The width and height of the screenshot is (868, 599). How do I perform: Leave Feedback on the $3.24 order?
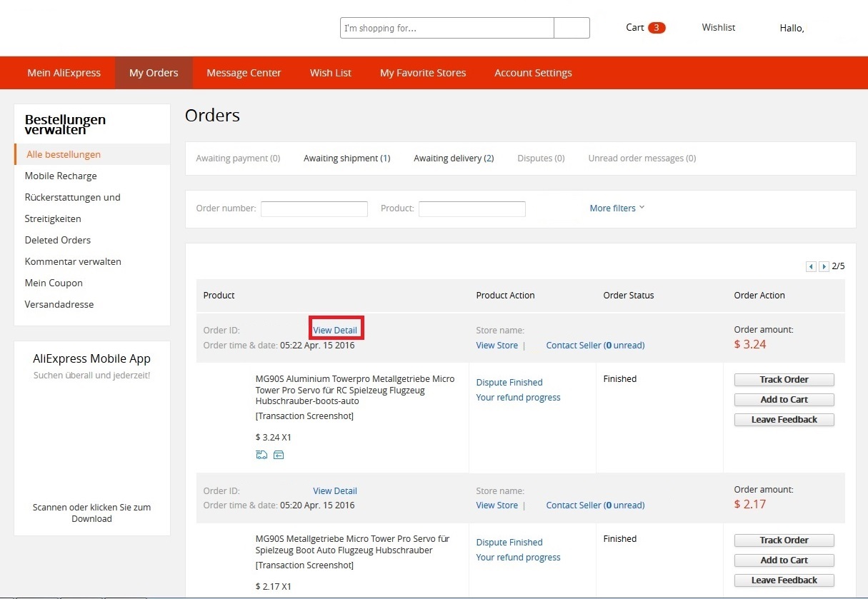(784, 420)
